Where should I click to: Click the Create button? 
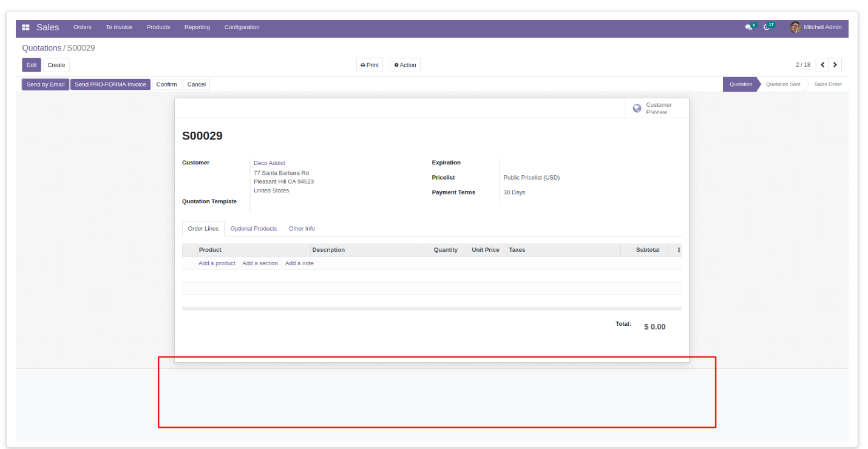pyautogui.click(x=56, y=65)
